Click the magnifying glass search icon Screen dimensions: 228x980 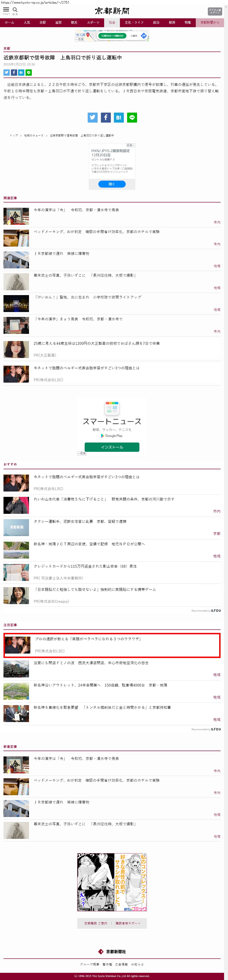point(15,10)
